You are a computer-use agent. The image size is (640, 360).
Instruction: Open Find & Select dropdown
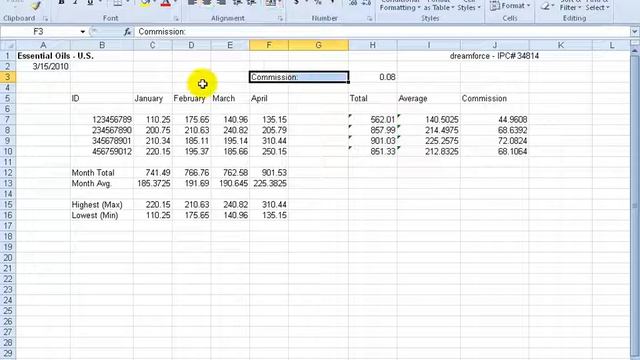597,5
